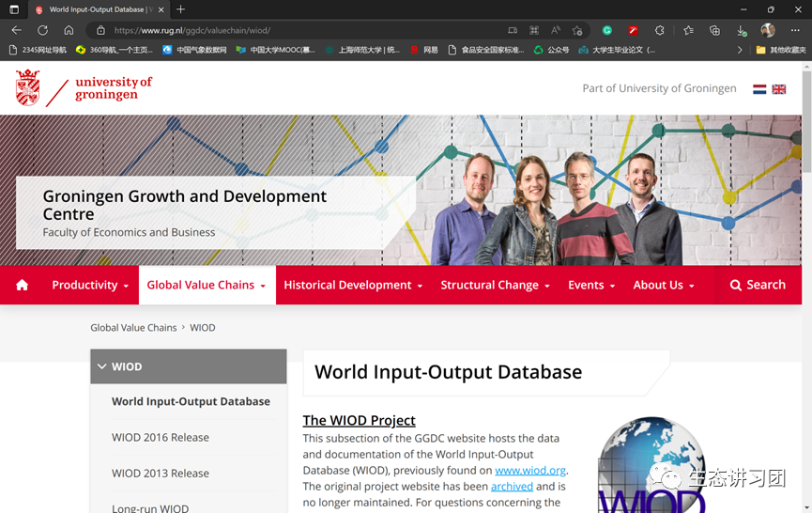812x513 pixels.
Task: Expand the About Us menu
Action: [x=664, y=285]
